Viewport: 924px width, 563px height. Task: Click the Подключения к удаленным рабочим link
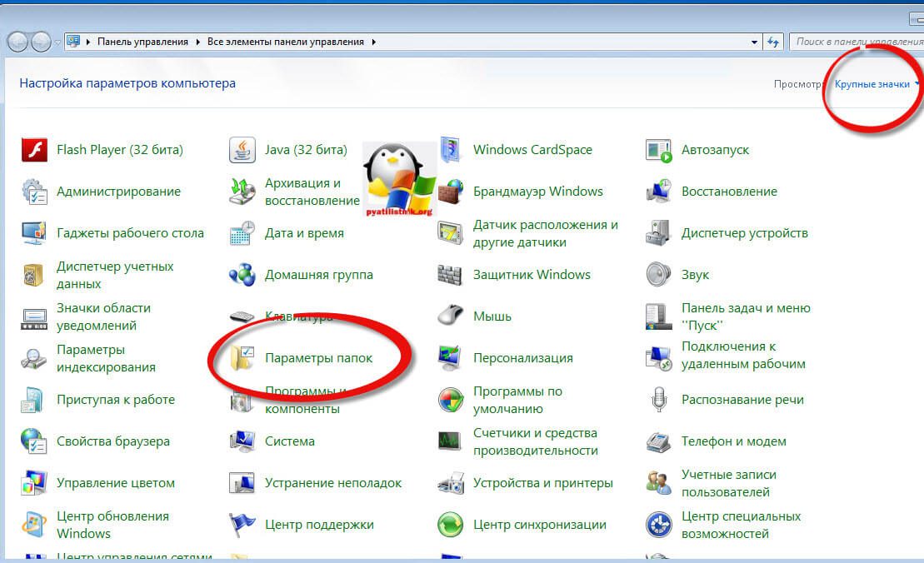coord(743,355)
